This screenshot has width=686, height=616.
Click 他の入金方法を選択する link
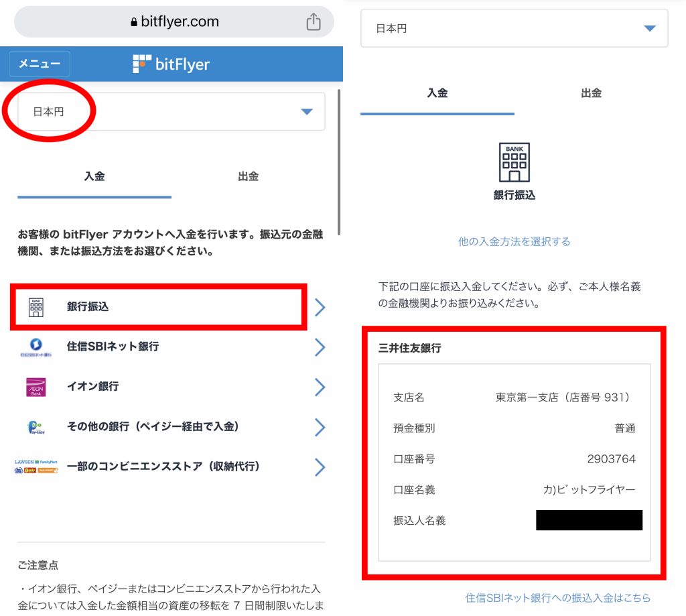point(514,242)
